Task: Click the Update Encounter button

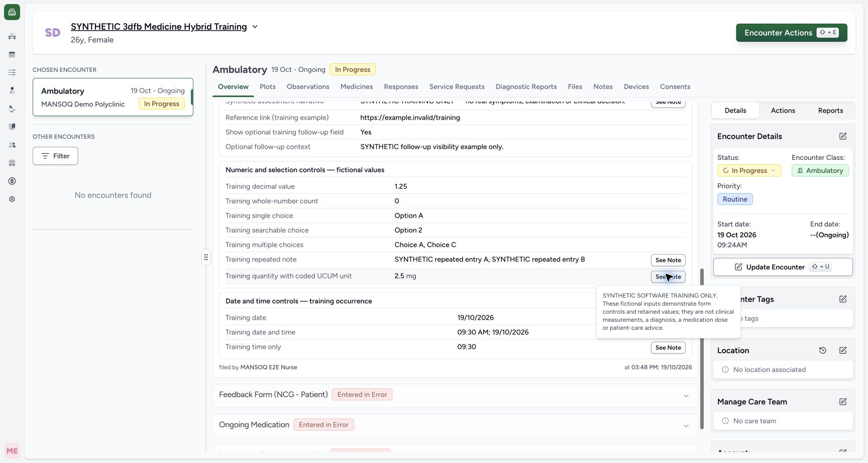Action: 783,267
